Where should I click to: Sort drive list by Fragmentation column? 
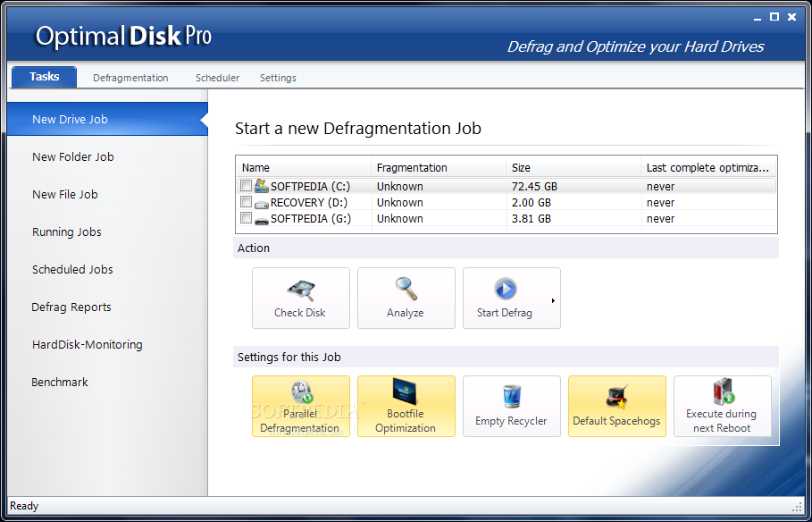[439, 168]
